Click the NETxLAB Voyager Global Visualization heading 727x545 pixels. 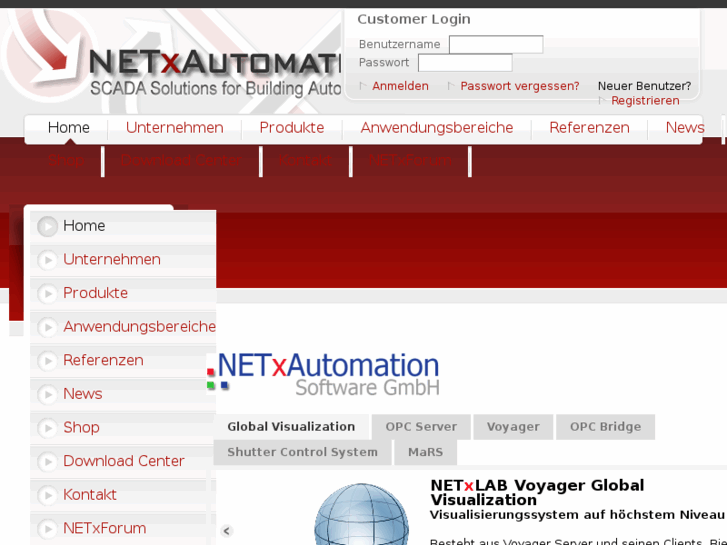(537, 493)
